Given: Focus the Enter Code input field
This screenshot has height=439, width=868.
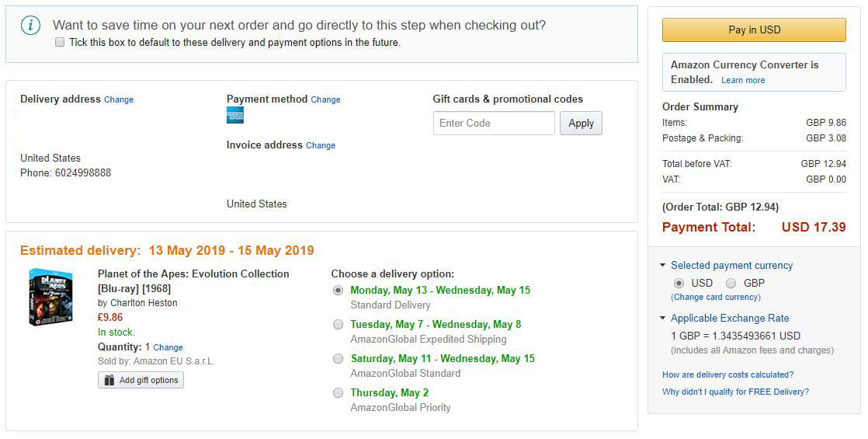Looking at the screenshot, I should coord(494,124).
